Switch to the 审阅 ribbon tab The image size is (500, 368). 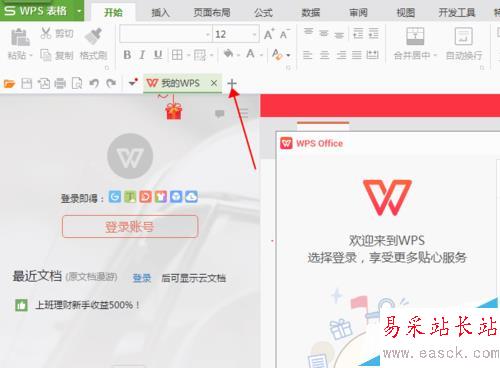358,13
